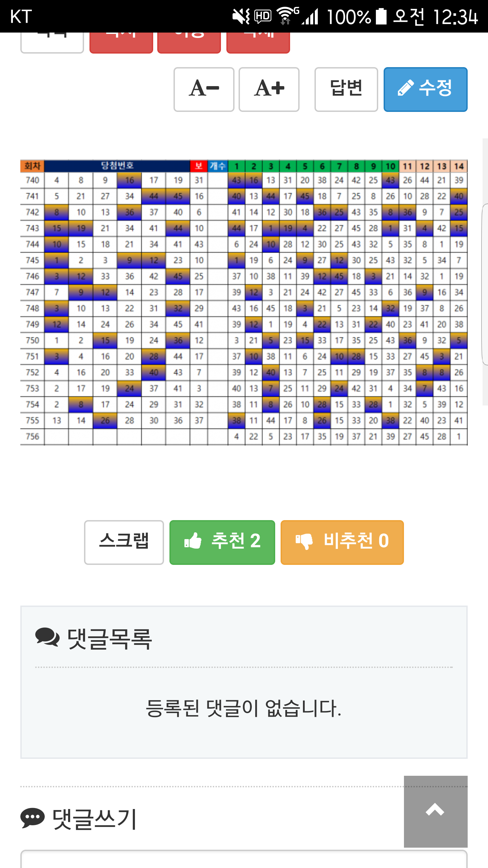The image size is (488, 868).
Task: Open the lottery numbers table image
Action: (x=244, y=302)
